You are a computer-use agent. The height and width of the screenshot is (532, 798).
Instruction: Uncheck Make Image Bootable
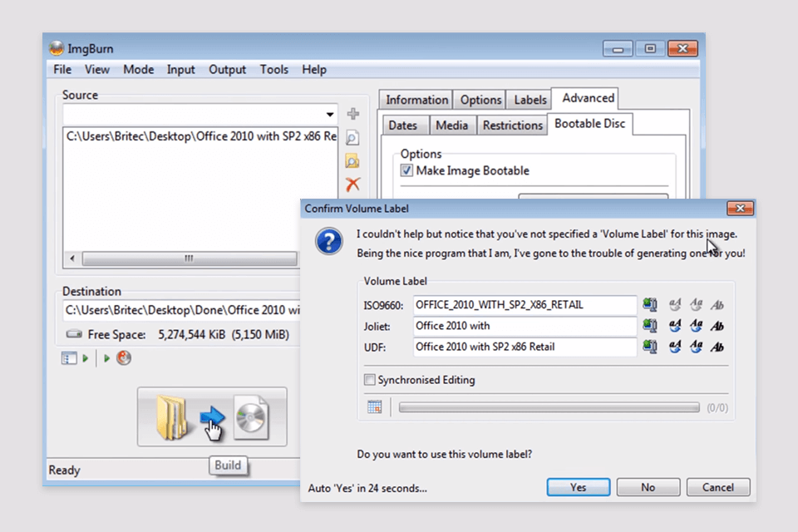click(406, 170)
